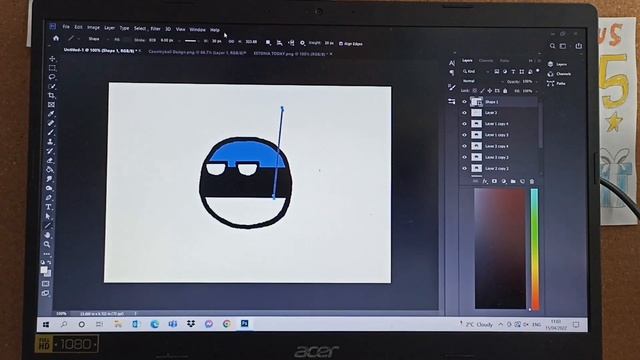Open the shape options gear icon
Viewport: 640px width, 360px height.
tap(302, 43)
